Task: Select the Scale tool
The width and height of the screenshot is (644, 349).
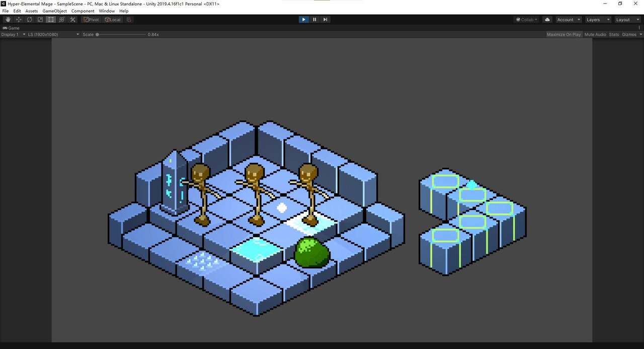Action: pos(40,20)
